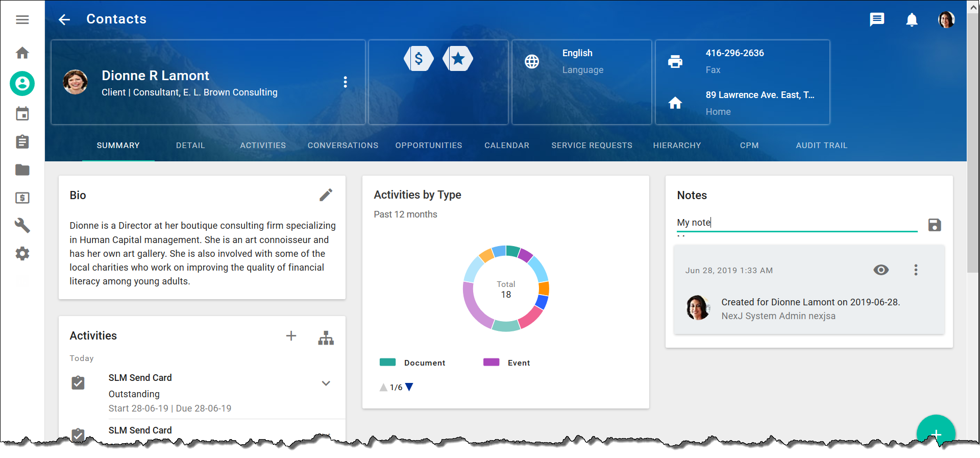This screenshot has width=980, height=458.
Task: Open the hamburger navigation menu
Action: (x=22, y=20)
